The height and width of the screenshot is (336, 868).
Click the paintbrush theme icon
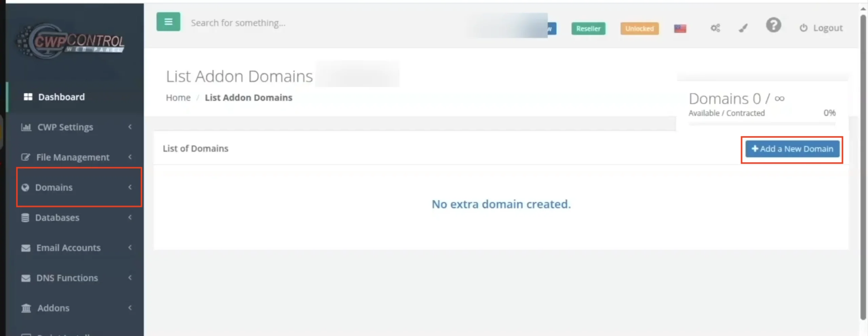[x=743, y=28]
